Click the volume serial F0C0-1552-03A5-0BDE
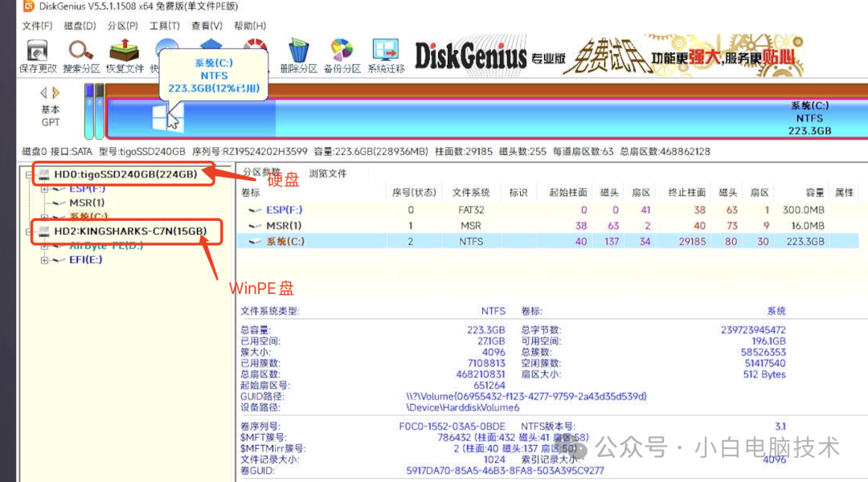 point(452,426)
